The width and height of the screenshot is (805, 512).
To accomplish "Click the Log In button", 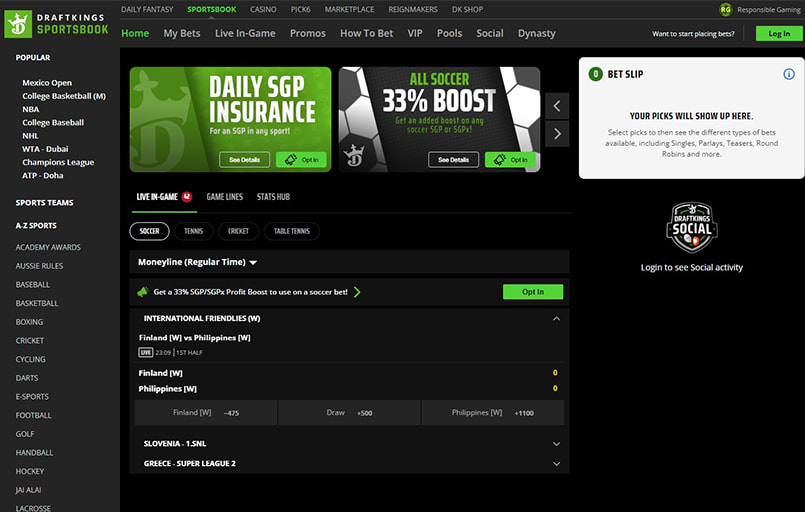I will tap(779, 33).
